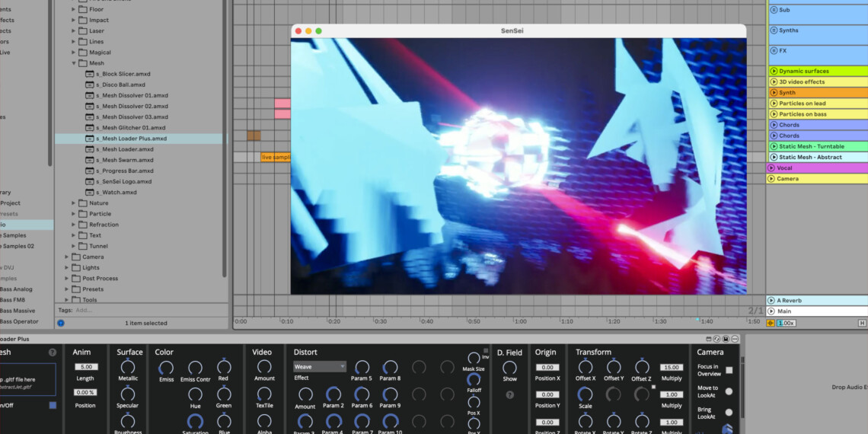Click the 1.00x playback speed button

(x=786, y=323)
